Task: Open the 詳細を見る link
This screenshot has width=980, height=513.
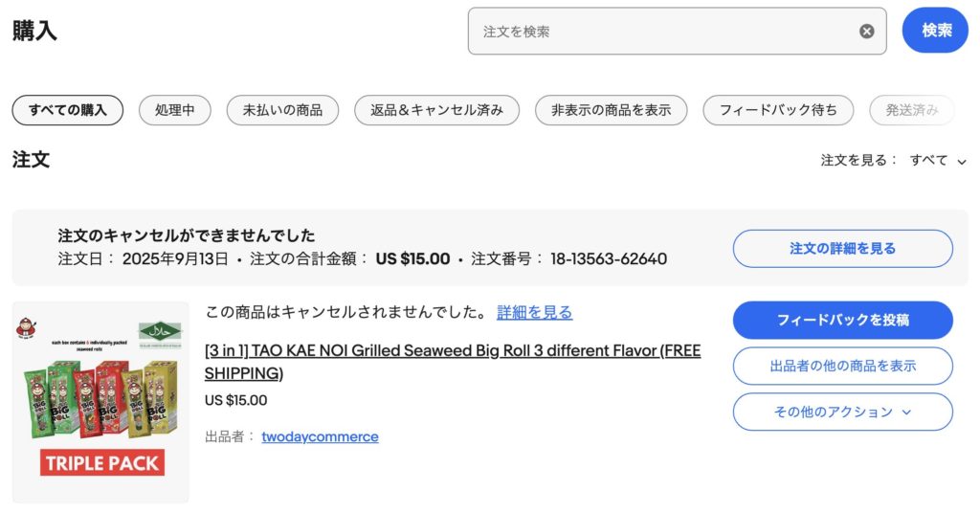Action: [534, 313]
